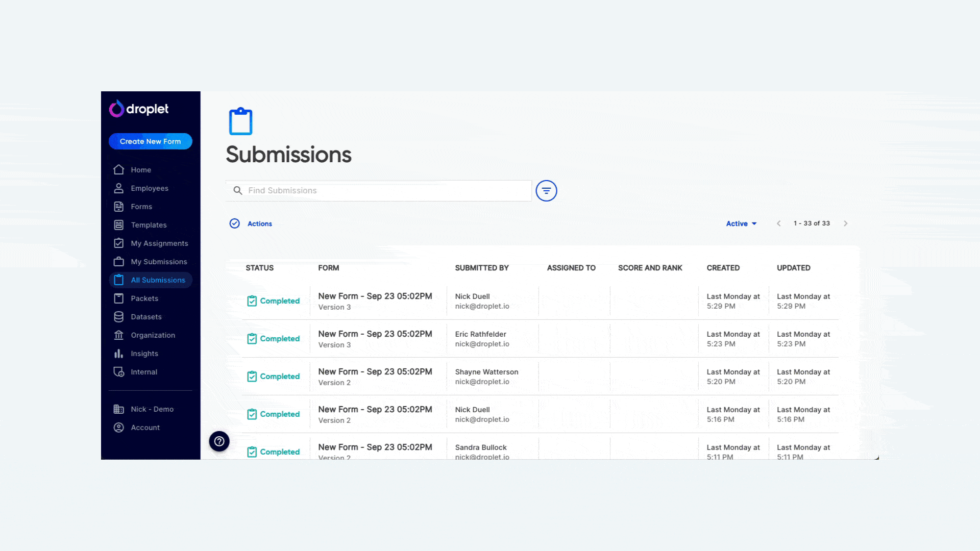
Task: Toggle the select-all check circle by Actions
Action: (235, 223)
